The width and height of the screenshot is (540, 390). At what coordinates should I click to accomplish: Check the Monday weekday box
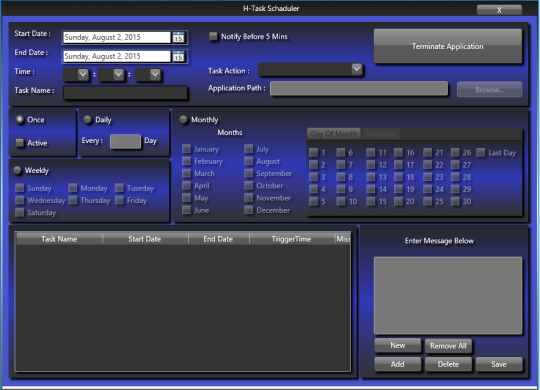73,188
